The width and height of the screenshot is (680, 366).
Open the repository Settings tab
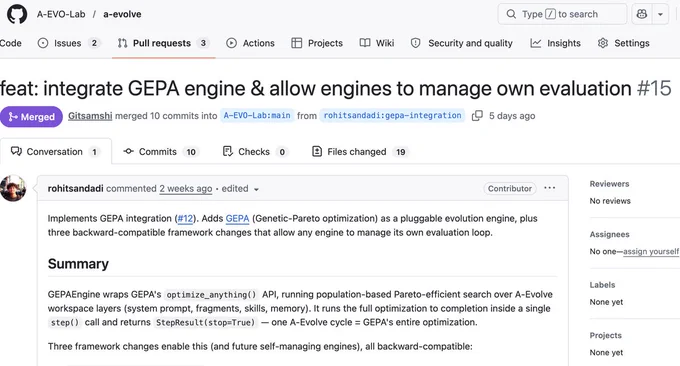pos(624,43)
